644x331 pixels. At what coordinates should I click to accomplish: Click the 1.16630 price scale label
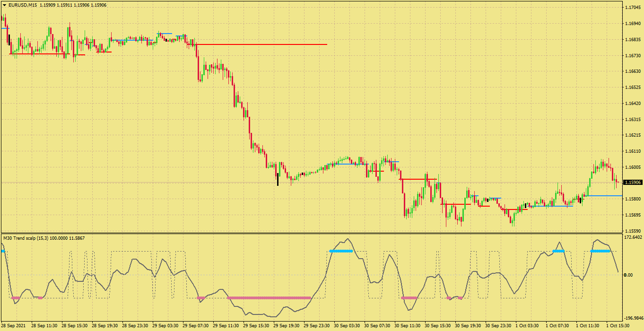(x=633, y=71)
